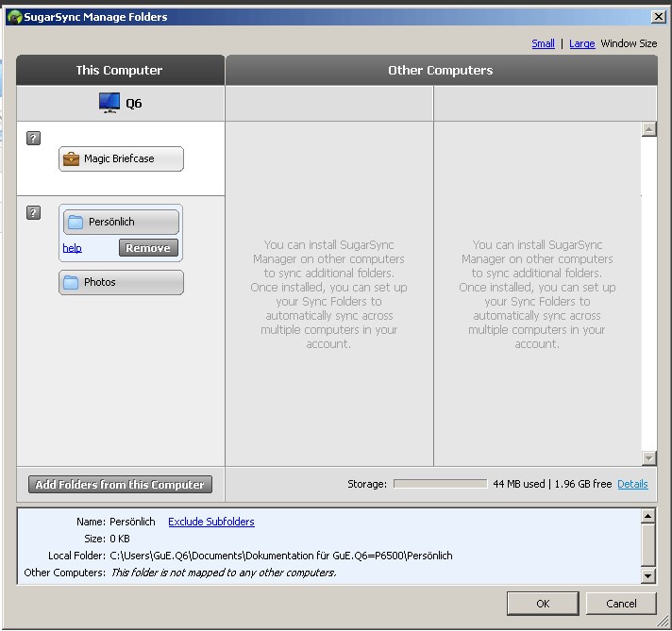The height and width of the screenshot is (631, 672).
Task: Click the Persönlich folder icon
Action: tap(74, 222)
